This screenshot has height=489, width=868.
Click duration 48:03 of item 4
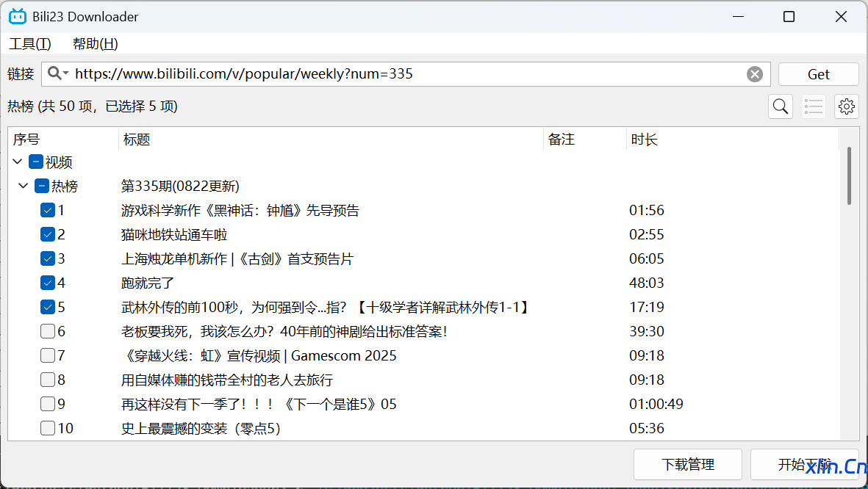[x=647, y=283]
